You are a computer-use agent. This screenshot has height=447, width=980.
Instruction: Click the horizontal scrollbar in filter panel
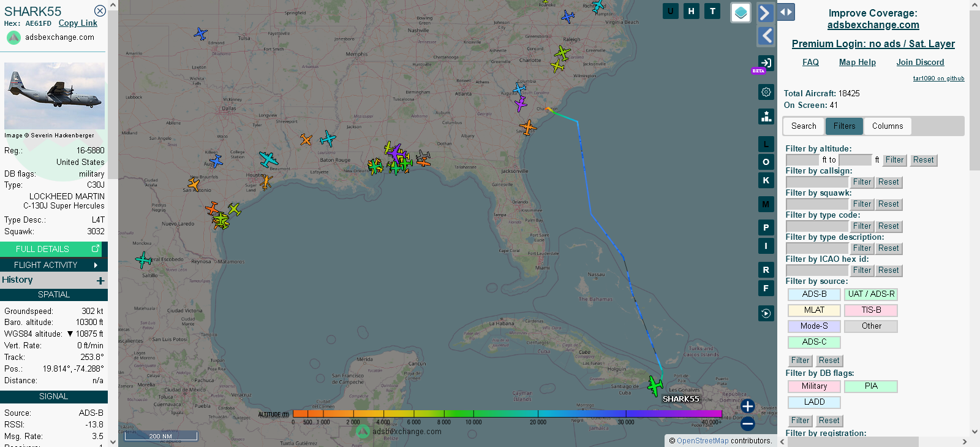point(852,441)
